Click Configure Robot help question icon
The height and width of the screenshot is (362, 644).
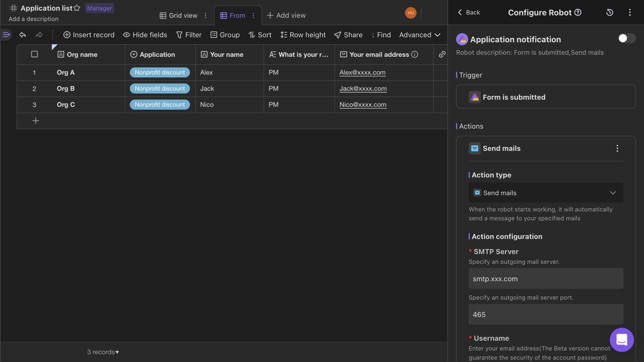pos(578,12)
